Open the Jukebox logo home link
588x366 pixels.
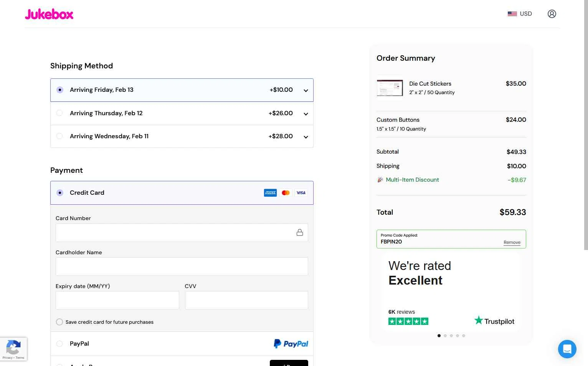click(49, 14)
